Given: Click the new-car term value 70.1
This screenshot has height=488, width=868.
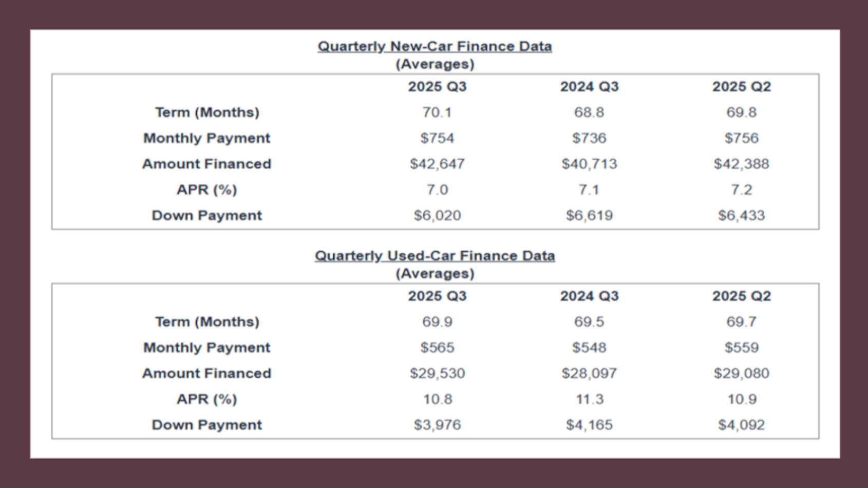Looking at the screenshot, I should (x=437, y=112).
